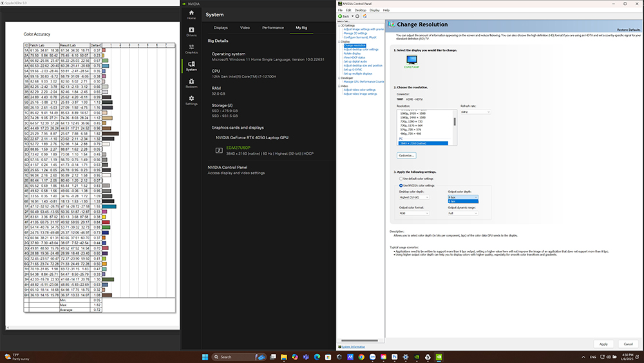This screenshot has width=644, height=363.
Task: Click Restore Defaults link
Action: [x=629, y=30]
